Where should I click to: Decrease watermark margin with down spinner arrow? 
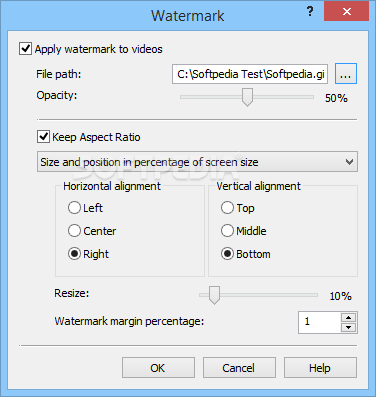point(349,327)
